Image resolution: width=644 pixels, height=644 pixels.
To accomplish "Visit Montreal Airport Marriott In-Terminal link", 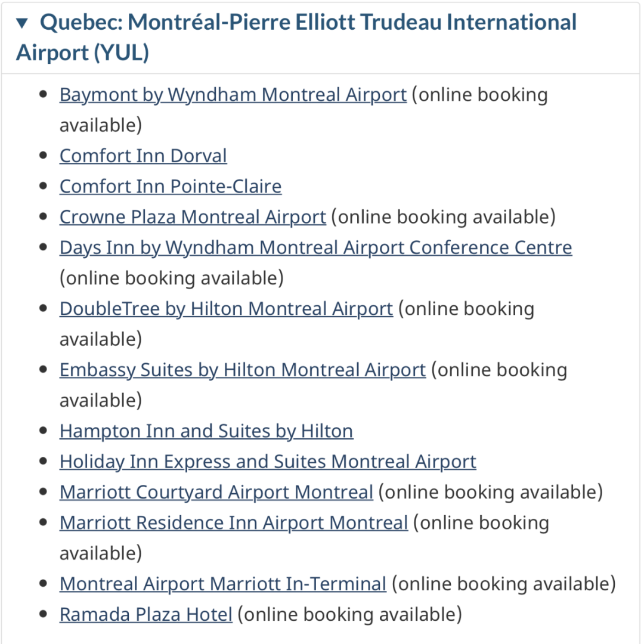I will [x=223, y=584].
